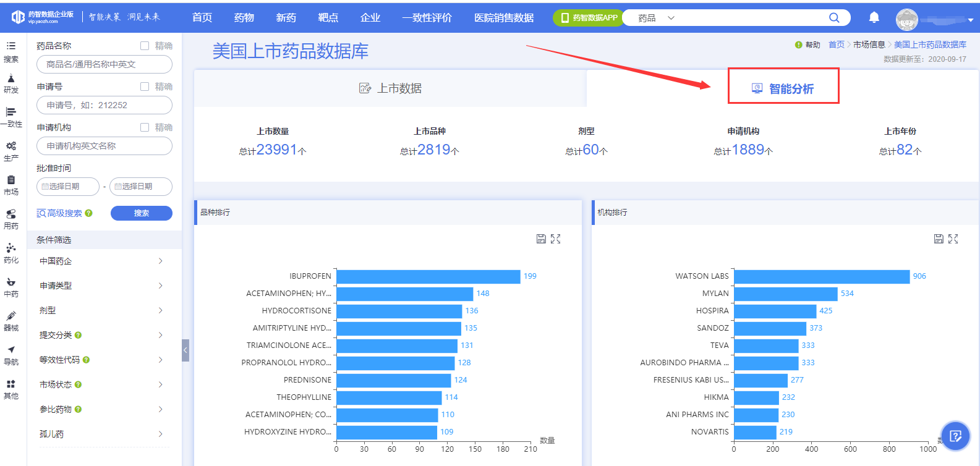This screenshot has width=980, height=466.
Task: Collapse the left filter panel handle
Action: [x=185, y=350]
